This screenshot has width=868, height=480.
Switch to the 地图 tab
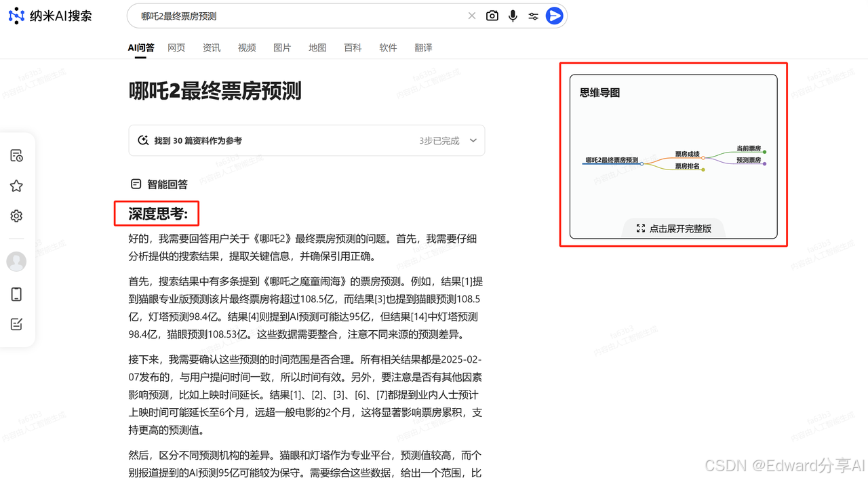click(x=317, y=47)
